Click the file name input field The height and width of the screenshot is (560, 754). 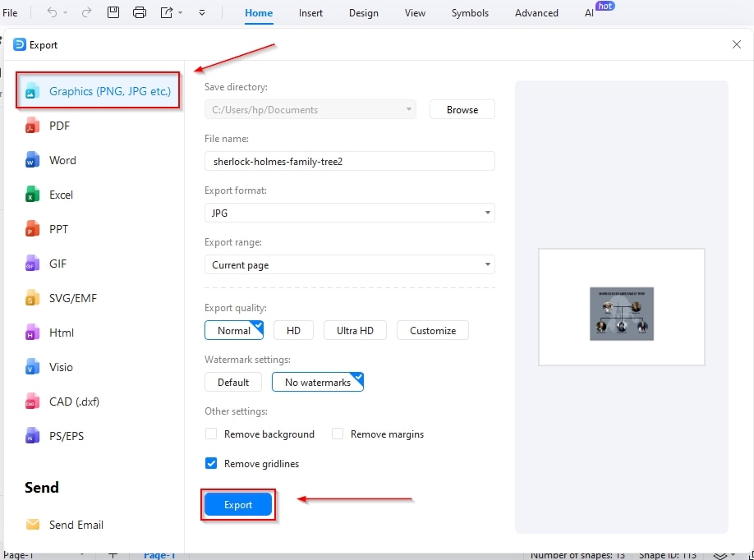(x=349, y=160)
